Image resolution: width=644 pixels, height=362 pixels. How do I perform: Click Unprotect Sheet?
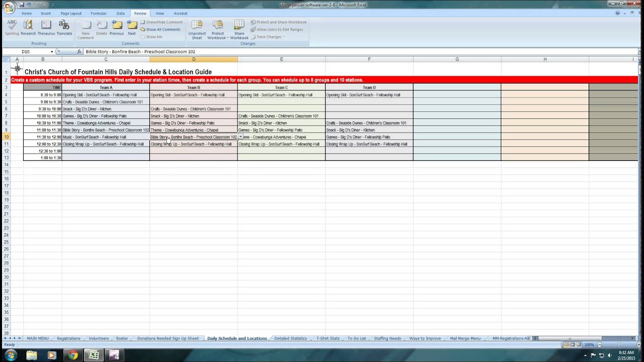(197, 29)
